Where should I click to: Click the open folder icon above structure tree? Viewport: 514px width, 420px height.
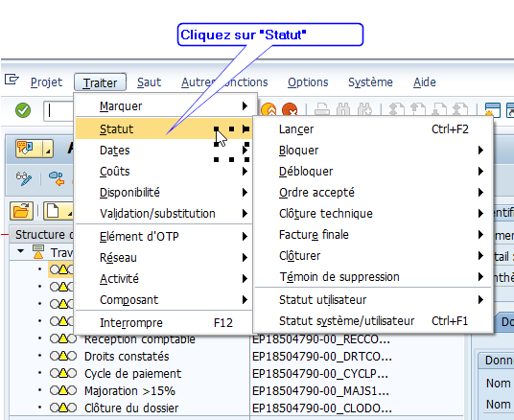coord(21,211)
